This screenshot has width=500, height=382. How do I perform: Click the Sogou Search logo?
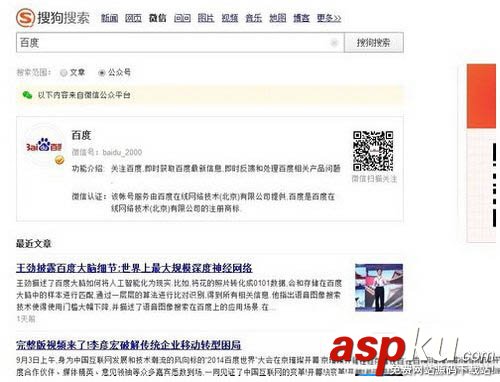(53, 17)
